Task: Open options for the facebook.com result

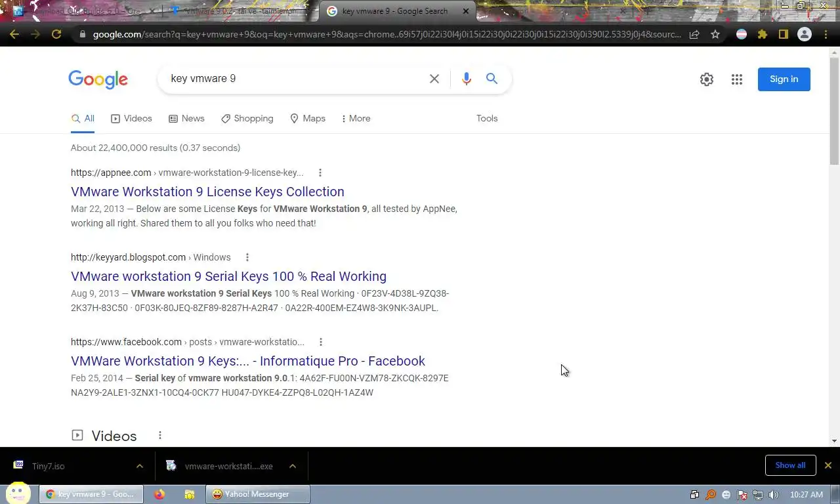Action: coord(321,342)
